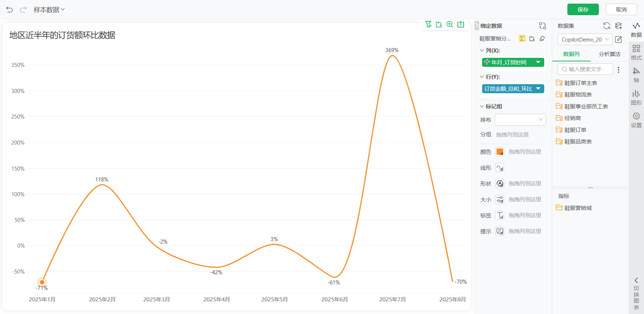644x314 pixels.
Task: Open the 设置 settings gear panel
Action: click(x=636, y=120)
